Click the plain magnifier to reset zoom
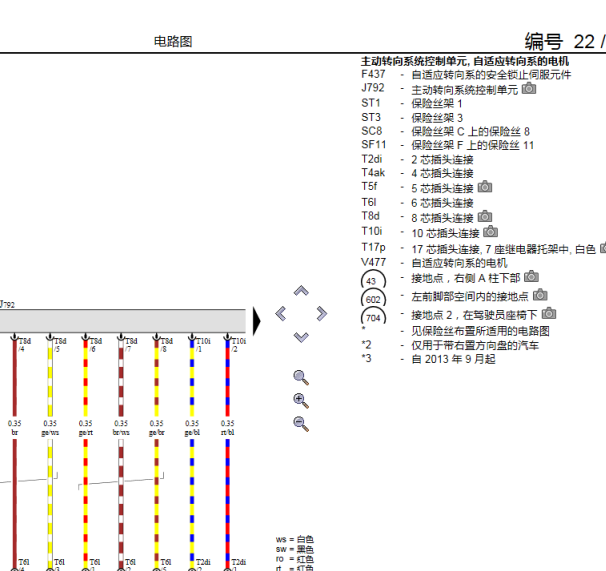The height and width of the screenshot is (571, 606). pyautogui.click(x=301, y=378)
